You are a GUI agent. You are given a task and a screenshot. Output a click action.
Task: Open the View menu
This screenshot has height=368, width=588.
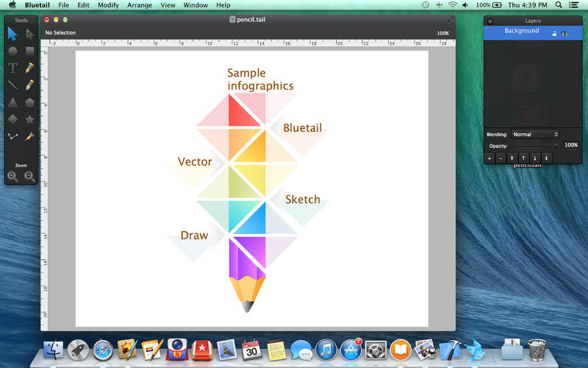coord(168,5)
